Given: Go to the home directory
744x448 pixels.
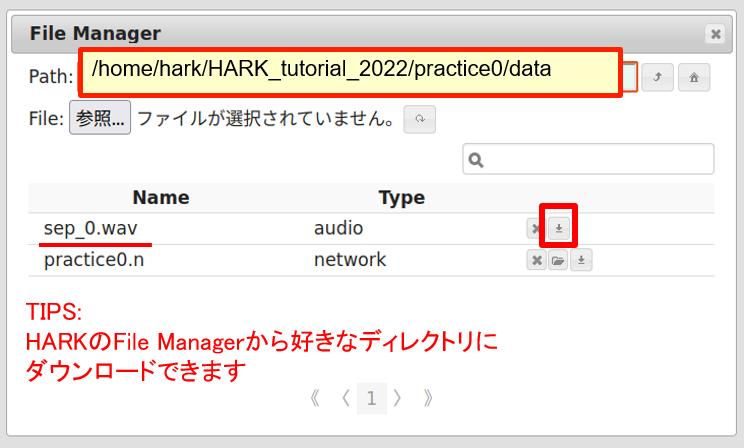Looking at the screenshot, I should tap(693, 77).
